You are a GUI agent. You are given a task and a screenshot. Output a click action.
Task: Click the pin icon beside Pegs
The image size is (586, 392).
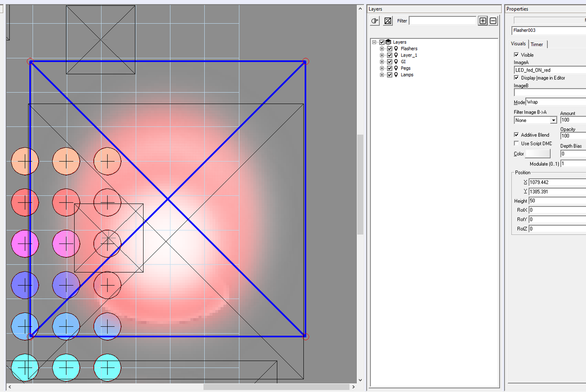396,69
